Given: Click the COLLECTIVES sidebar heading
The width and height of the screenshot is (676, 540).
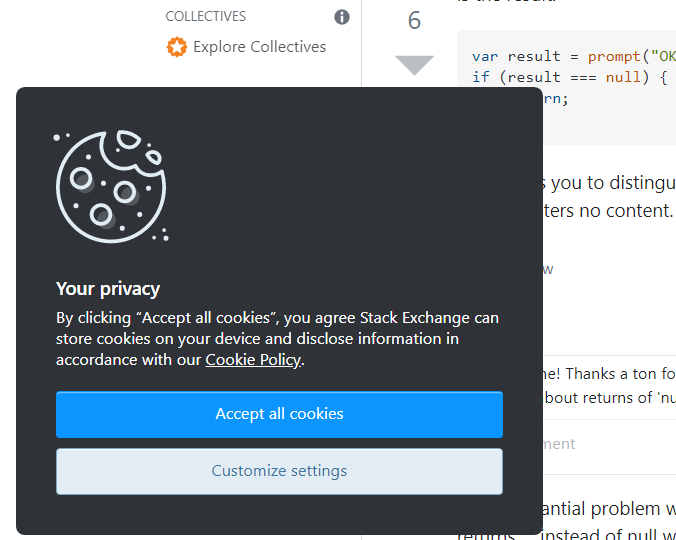Looking at the screenshot, I should (x=206, y=16).
